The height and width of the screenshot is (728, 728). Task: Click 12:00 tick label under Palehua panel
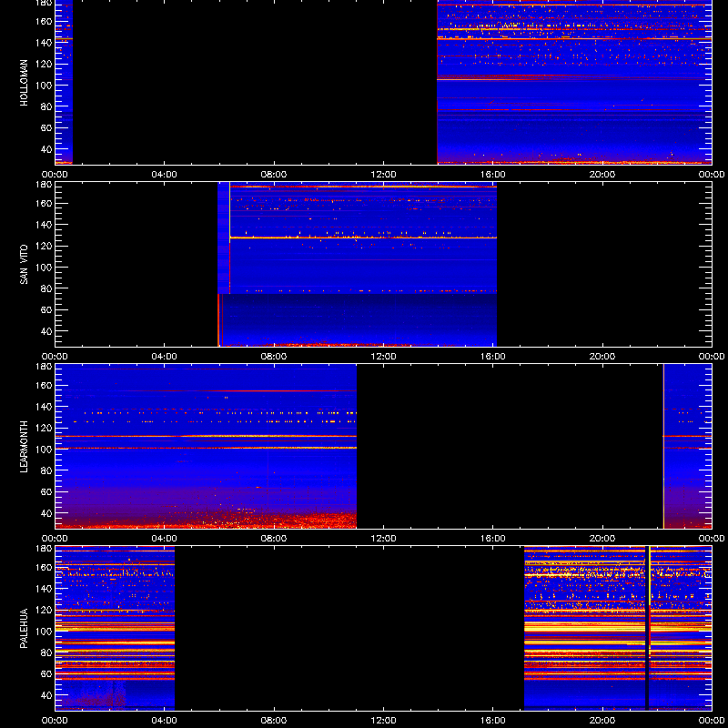click(x=383, y=721)
